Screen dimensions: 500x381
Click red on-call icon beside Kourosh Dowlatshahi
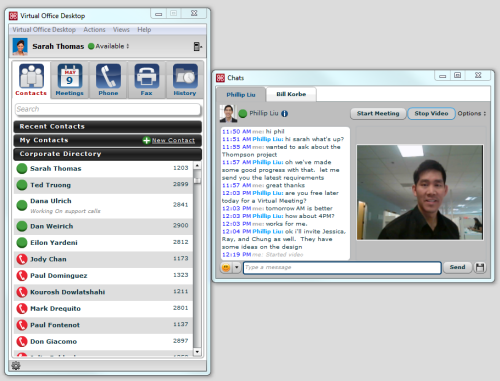[x=22, y=292]
